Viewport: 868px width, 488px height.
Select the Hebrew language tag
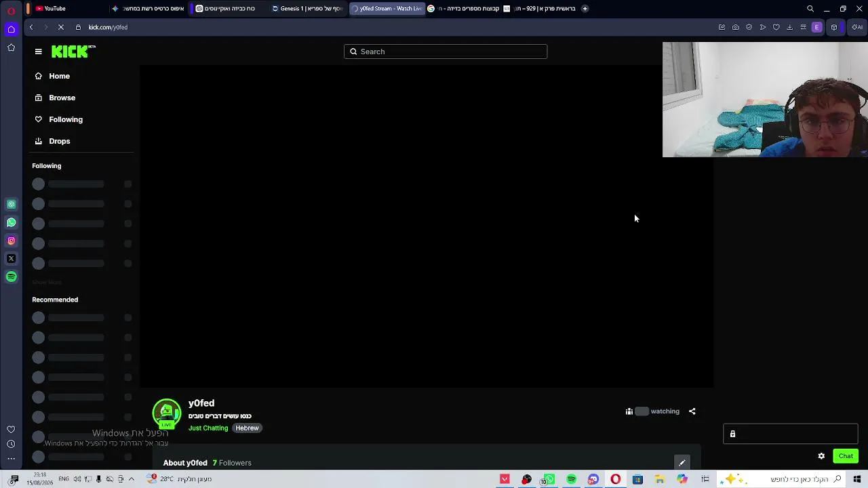coord(247,428)
